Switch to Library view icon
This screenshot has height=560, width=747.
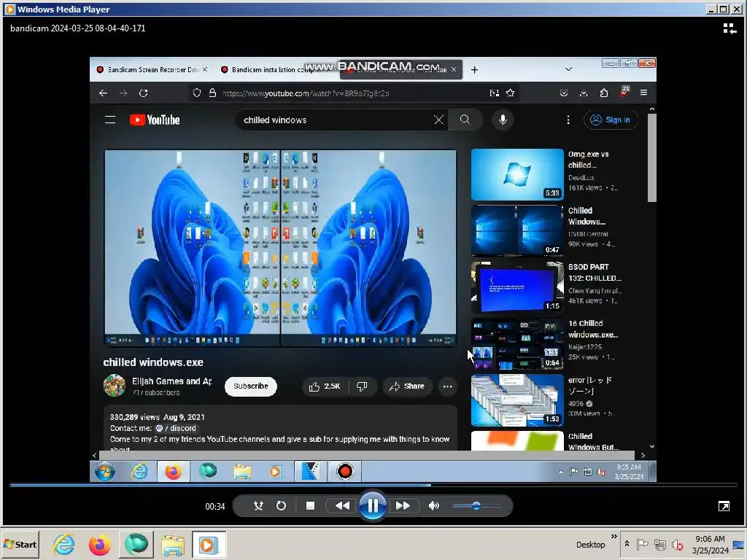(729, 28)
